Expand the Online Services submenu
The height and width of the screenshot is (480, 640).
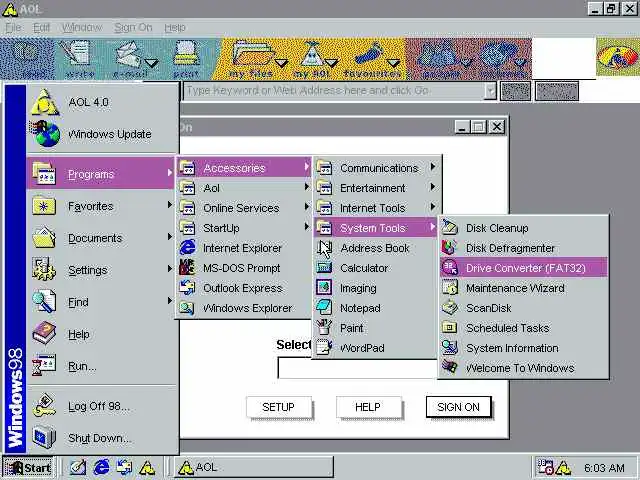(244, 208)
